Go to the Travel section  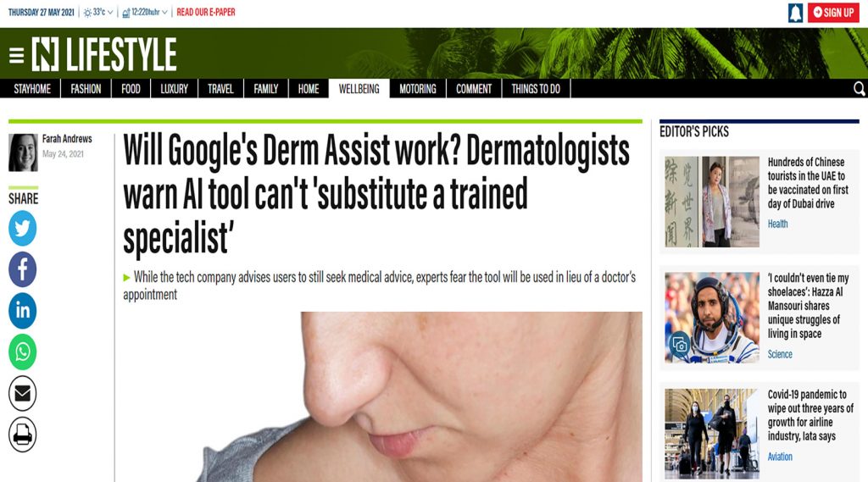(220, 89)
